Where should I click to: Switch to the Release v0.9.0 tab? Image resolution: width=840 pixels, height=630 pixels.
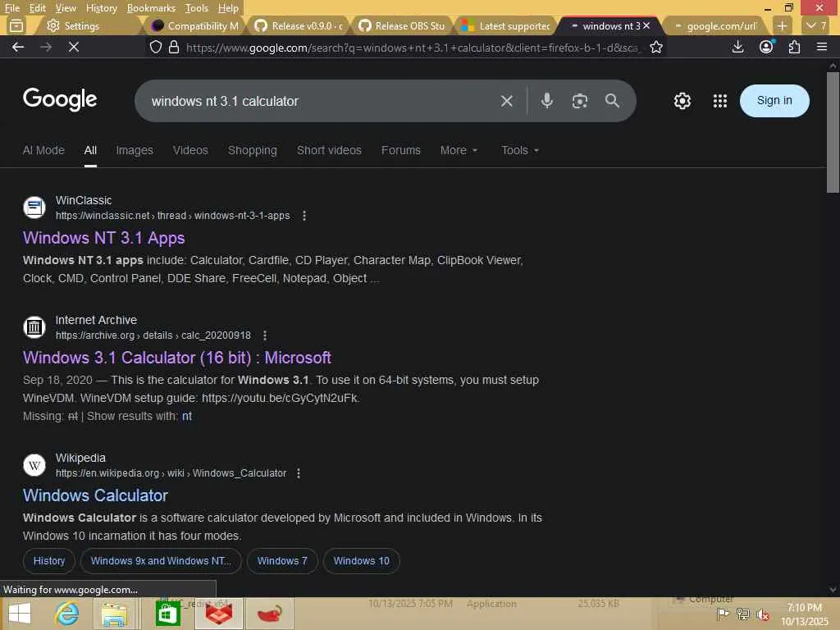click(x=299, y=25)
